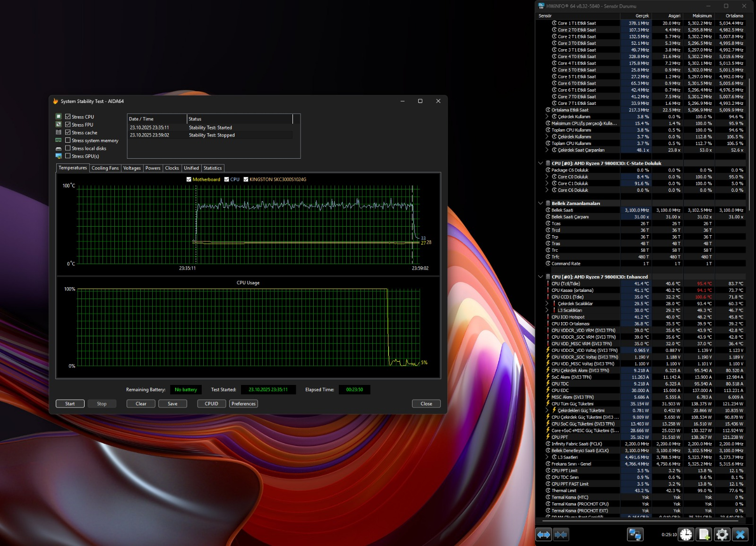
Task: Collapse the Bellek Zamanlamaları sensor group
Action: tap(541, 204)
